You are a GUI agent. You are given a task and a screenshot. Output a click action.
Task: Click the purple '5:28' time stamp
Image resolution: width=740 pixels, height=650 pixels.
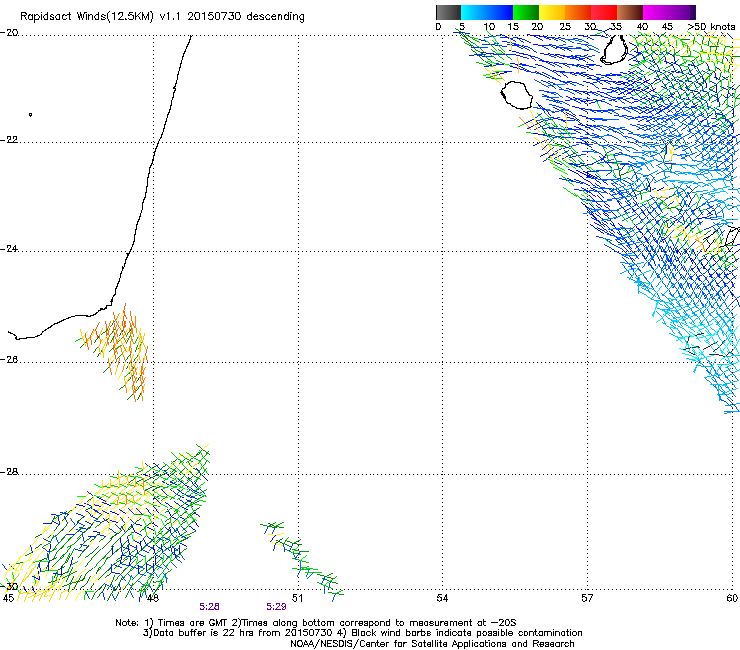[209, 607]
